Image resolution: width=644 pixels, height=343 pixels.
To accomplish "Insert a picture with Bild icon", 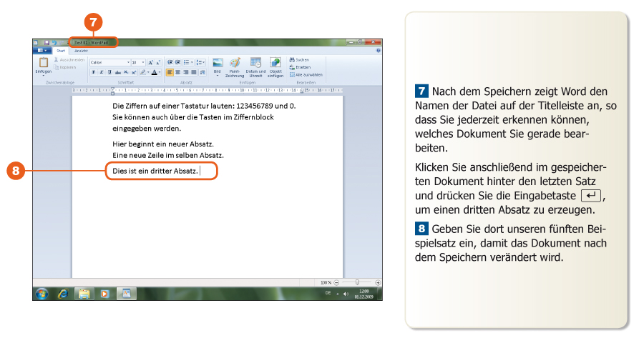I will tap(218, 63).
